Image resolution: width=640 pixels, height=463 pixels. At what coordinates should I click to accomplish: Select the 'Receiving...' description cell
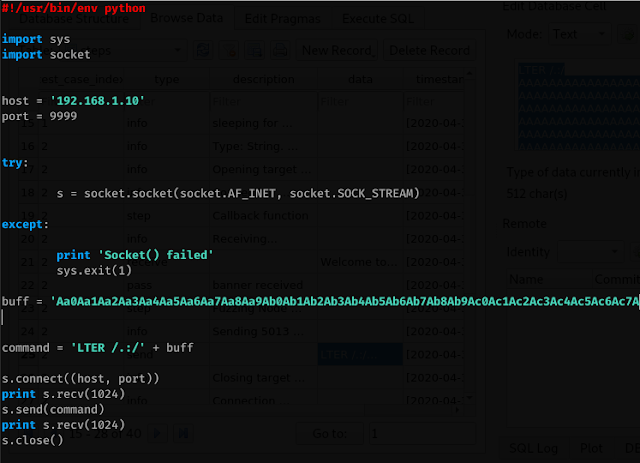click(264, 239)
